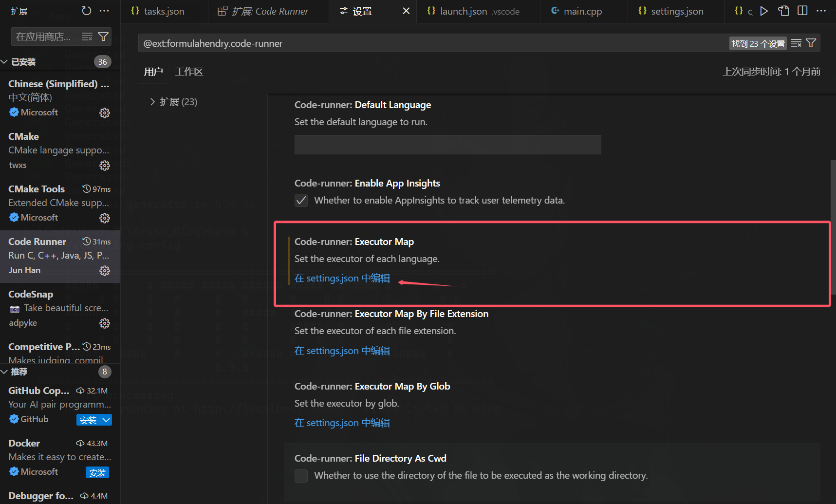Viewport: 836px width, 504px height.
Task: Click GitHub Copilot download count icon
Action: [x=80, y=391]
